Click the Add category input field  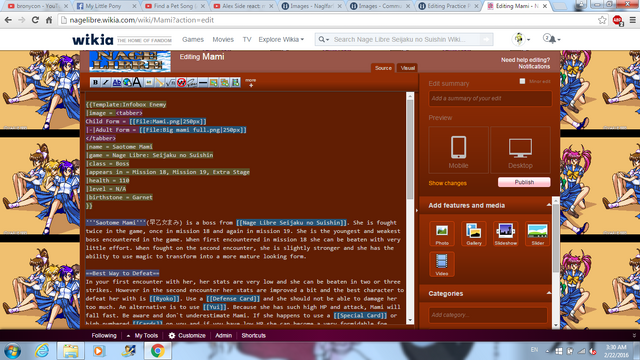click(488, 315)
